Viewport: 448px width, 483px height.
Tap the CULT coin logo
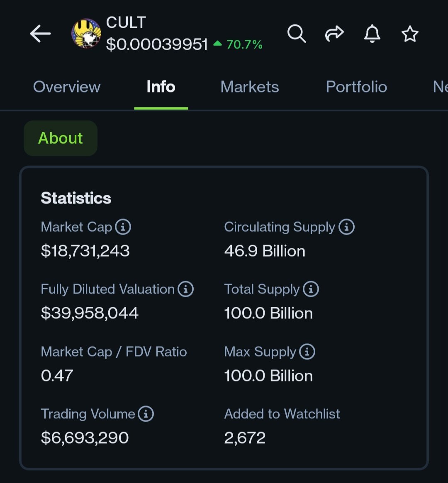(x=86, y=34)
